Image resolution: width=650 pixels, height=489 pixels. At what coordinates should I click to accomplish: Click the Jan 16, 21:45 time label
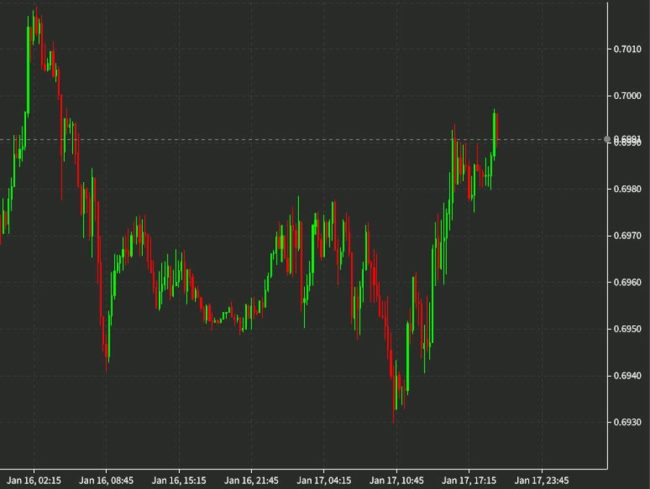pos(251,479)
